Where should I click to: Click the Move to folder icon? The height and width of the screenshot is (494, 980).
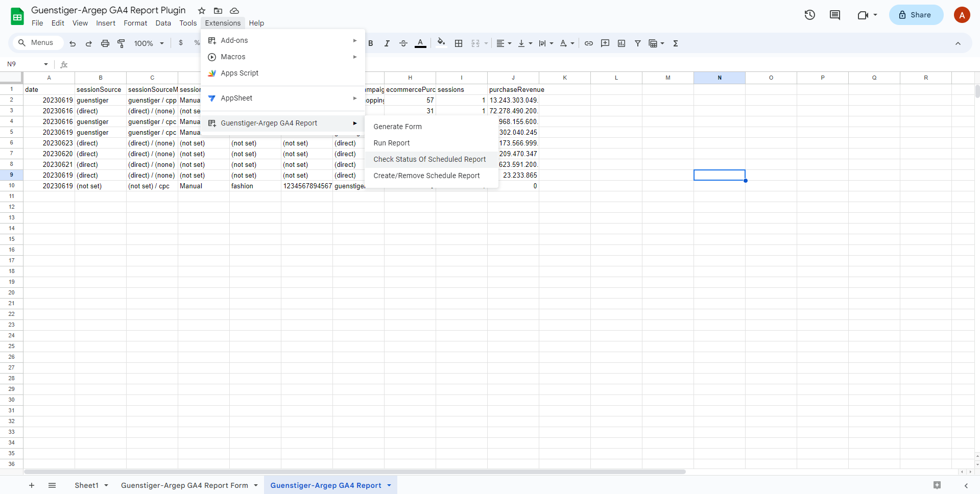click(x=218, y=11)
